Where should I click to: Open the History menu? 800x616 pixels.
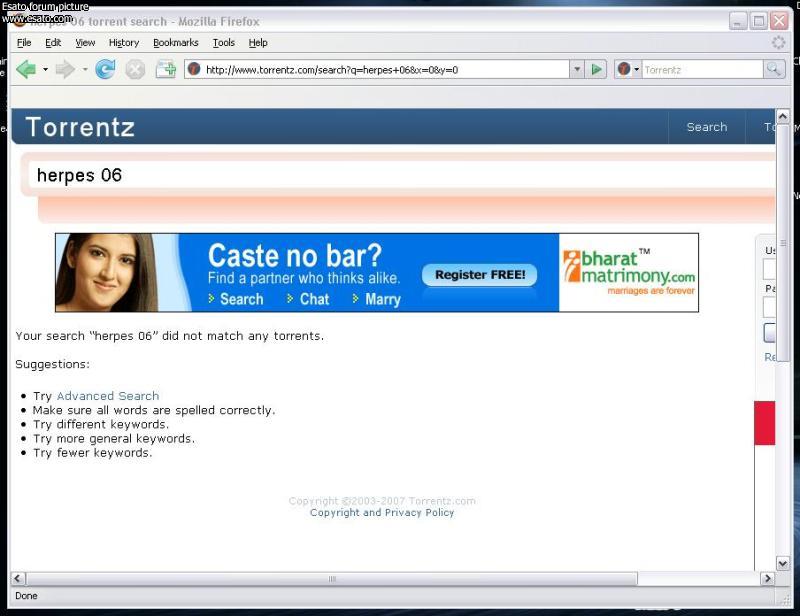pos(124,43)
